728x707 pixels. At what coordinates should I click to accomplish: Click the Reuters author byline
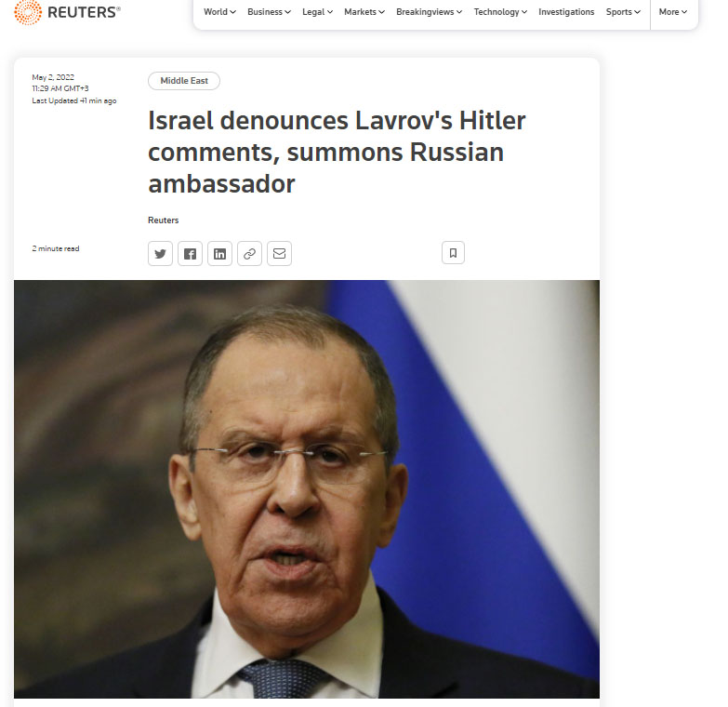point(163,220)
